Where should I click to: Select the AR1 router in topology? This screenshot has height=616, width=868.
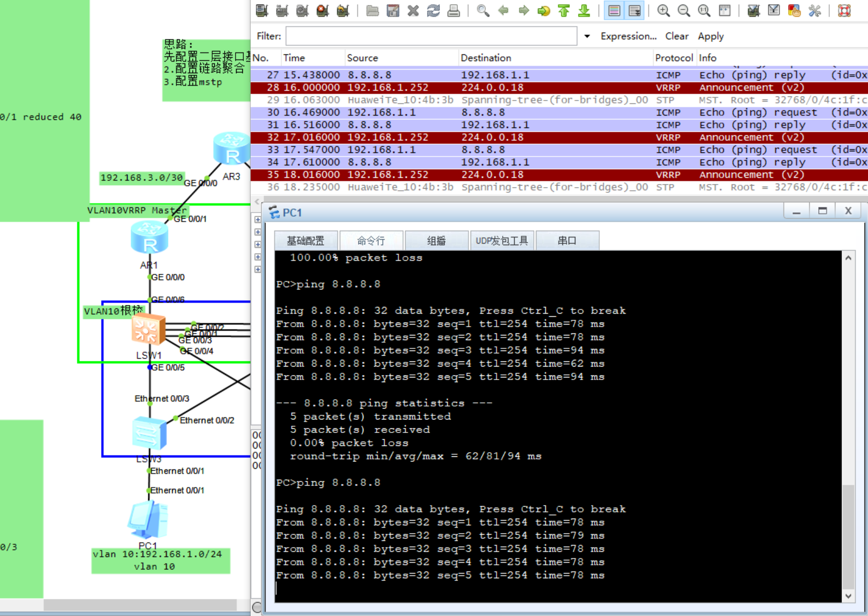(149, 237)
